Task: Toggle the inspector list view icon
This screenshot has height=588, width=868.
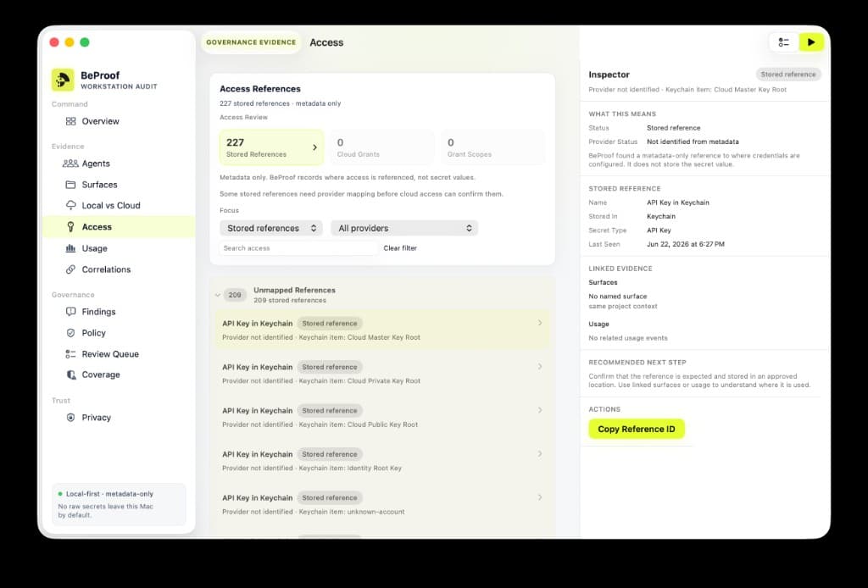Action: coord(783,42)
